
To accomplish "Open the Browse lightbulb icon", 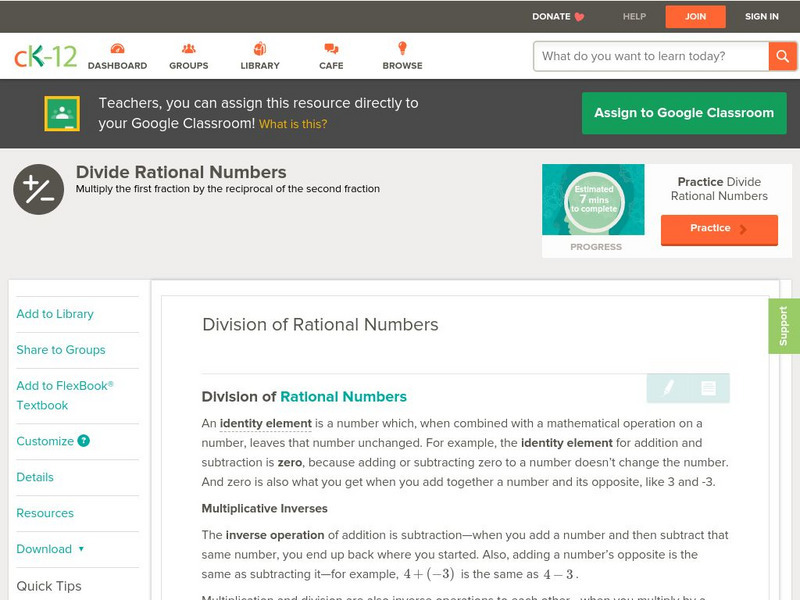I will point(402,49).
